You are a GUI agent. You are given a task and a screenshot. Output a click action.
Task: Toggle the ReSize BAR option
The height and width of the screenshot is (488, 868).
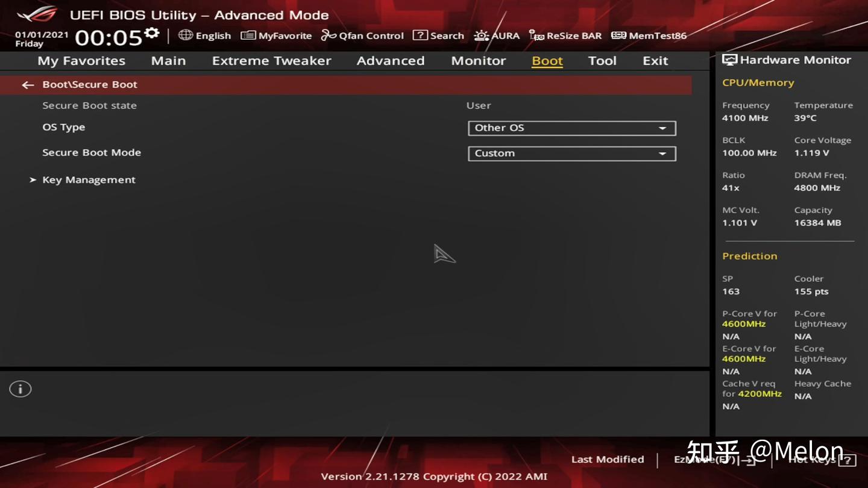click(565, 36)
